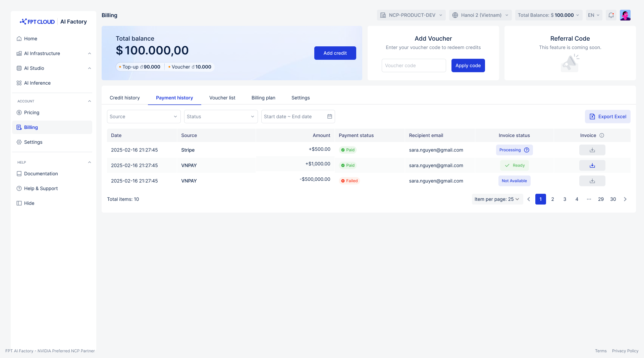Open the Status filter dropdown
Screen dimensions: 644x358
point(221,117)
